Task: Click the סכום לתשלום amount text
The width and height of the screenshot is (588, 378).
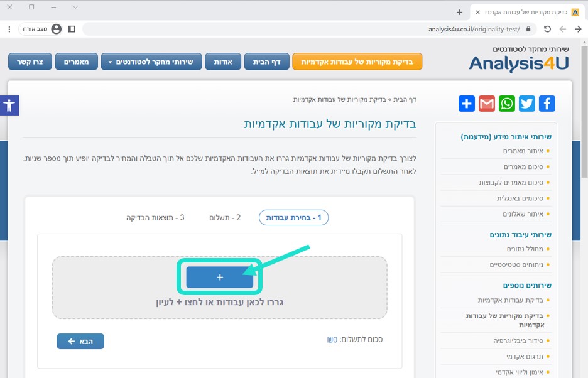Action: click(x=355, y=339)
